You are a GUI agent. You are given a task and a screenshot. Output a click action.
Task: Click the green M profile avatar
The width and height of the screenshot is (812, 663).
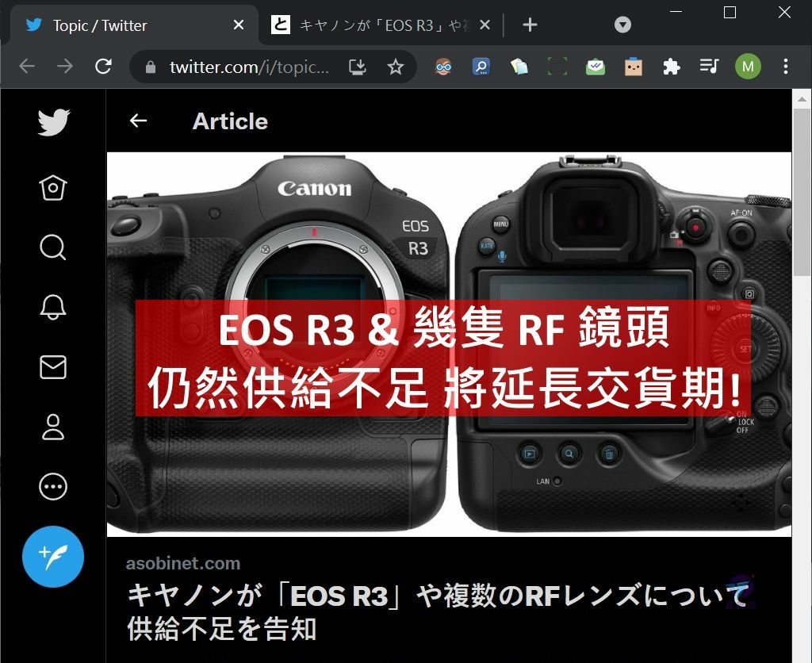(x=748, y=67)
